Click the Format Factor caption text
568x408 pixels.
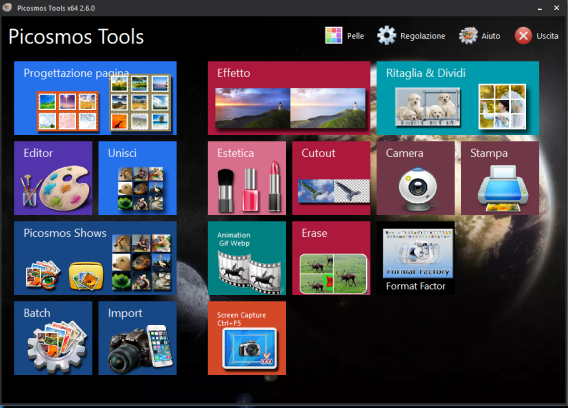click(x=415, y=286)
